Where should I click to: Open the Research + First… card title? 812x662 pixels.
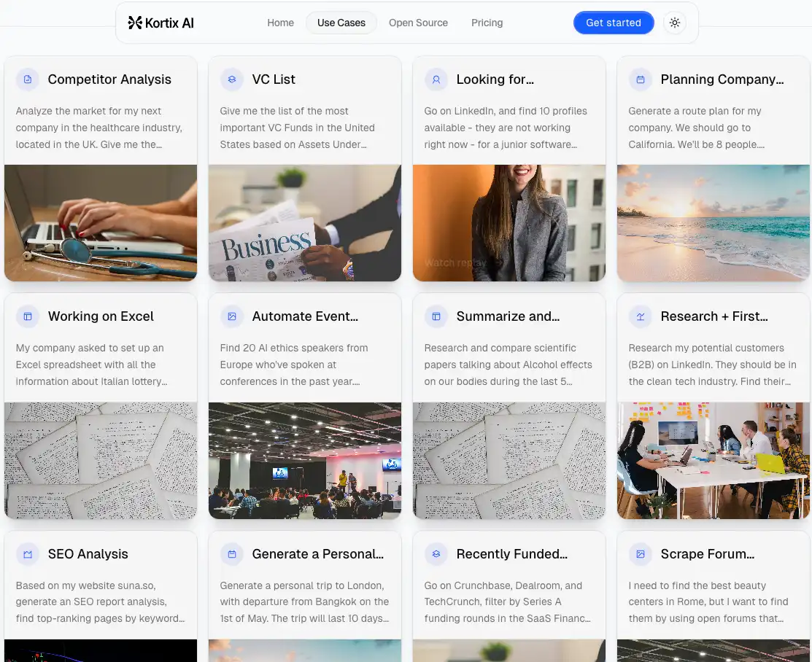[714, 316]
